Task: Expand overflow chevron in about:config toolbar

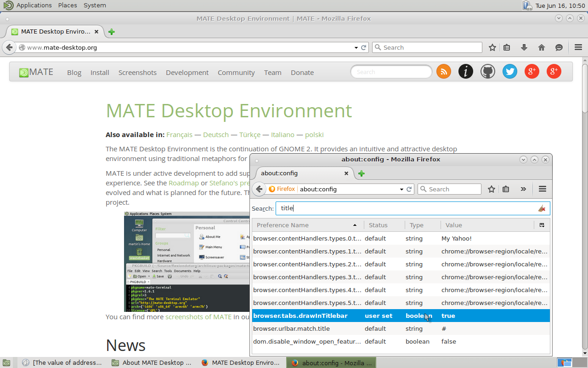Action: point(523,189)
